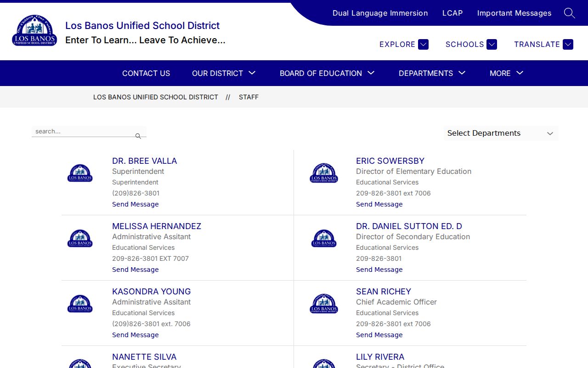Screen dimensions: 588x368
Task: Send Message to Eric Sowersby
Action: click(379, 204)
